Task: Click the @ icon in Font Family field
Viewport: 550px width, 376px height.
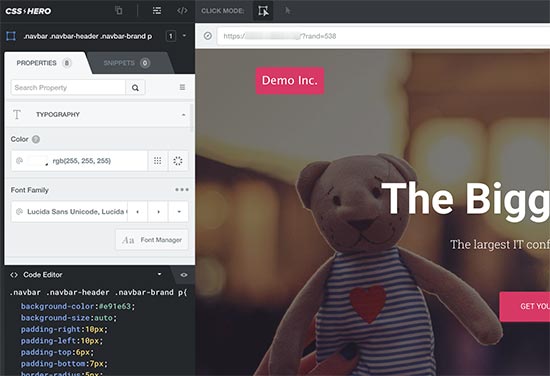Action: point(20,212)
